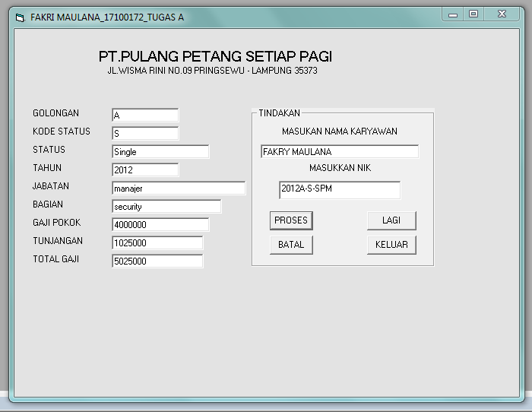Click the TOTAL GAJI field 5025000
This screenshot has height=412, width=532.
click(x=157, y=261)
